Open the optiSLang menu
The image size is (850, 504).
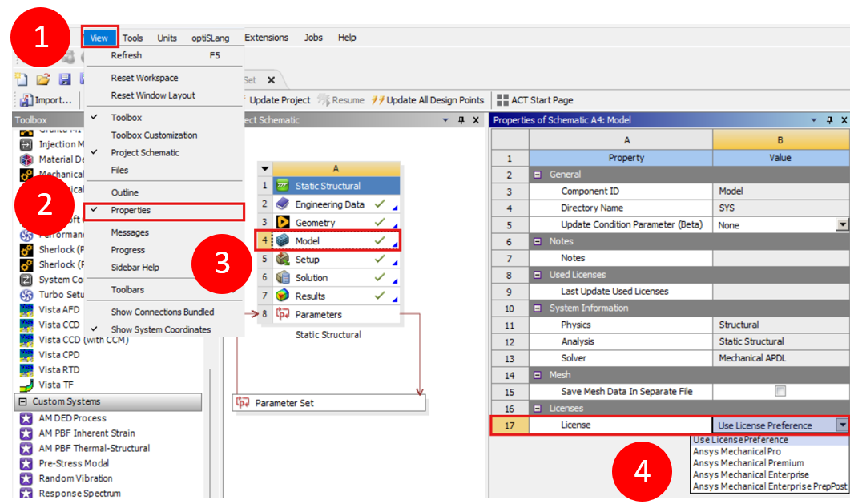click(x=211, y=38)
